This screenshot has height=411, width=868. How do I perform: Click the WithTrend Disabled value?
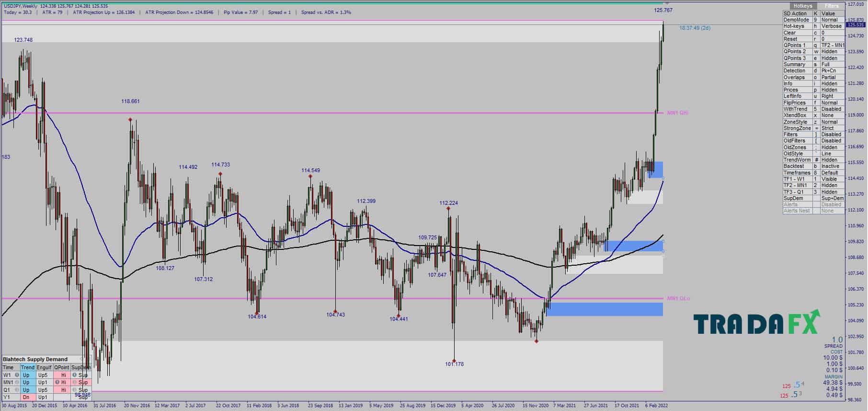832,109
